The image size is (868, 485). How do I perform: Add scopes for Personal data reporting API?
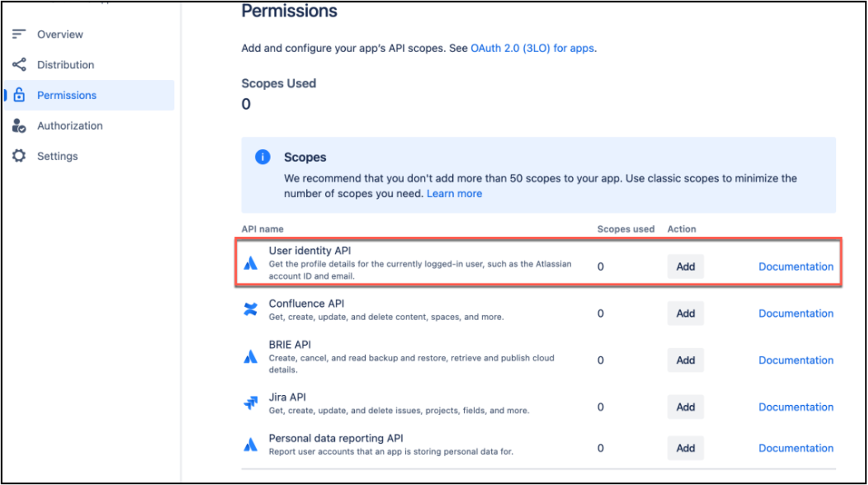[685, 448]
